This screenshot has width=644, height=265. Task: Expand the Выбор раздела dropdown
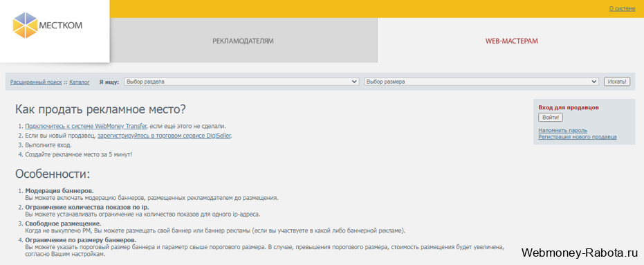[x=241, y=82]
